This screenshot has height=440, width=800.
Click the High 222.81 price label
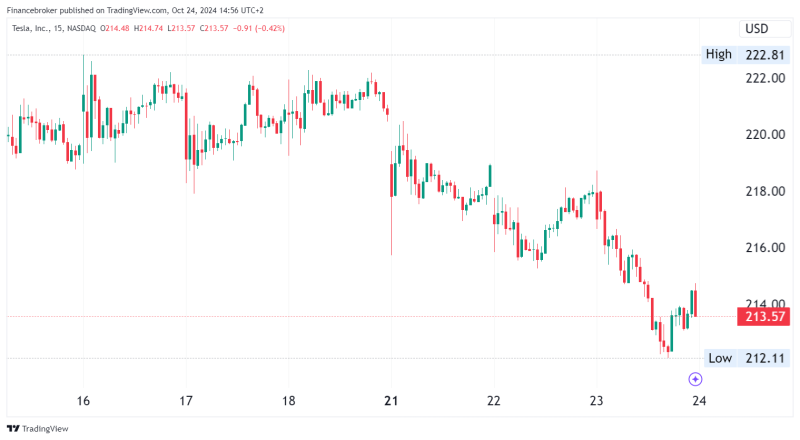pyautogui.click(x=745, y=54)
